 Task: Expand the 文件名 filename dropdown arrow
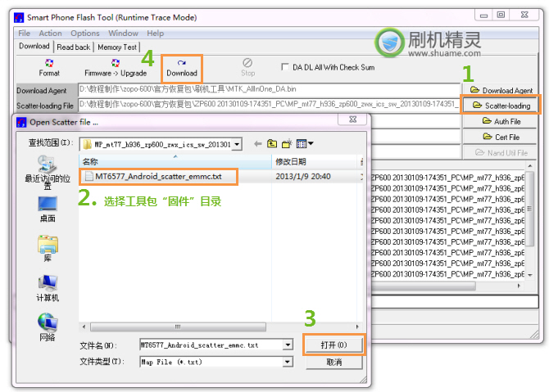(x=288, y=345)
